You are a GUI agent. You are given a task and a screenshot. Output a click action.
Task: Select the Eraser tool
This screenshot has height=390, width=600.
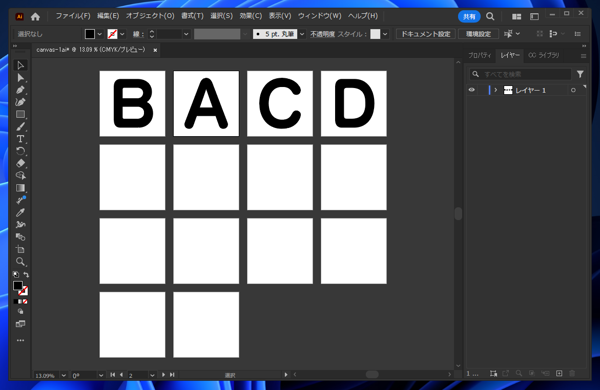(20, 163)
